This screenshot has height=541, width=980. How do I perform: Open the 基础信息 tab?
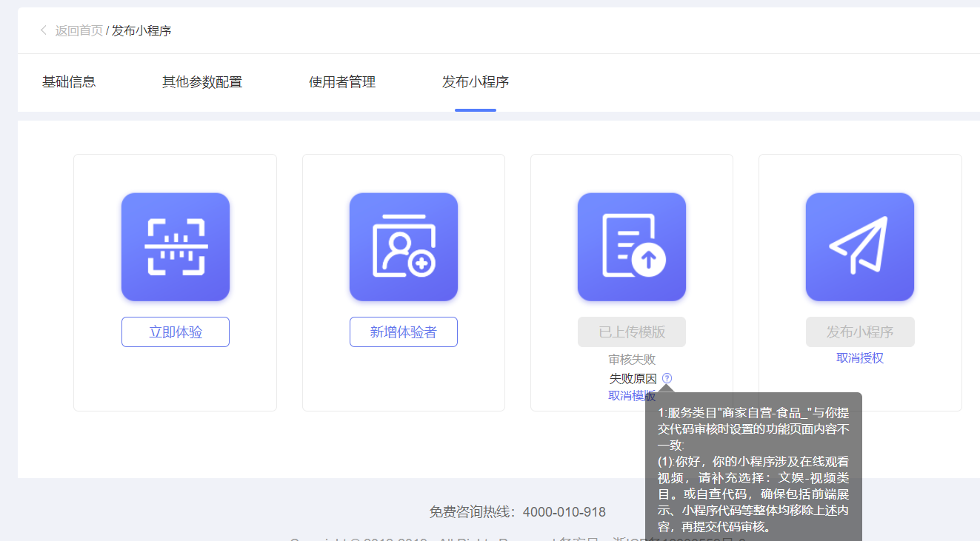pos(69,82)
